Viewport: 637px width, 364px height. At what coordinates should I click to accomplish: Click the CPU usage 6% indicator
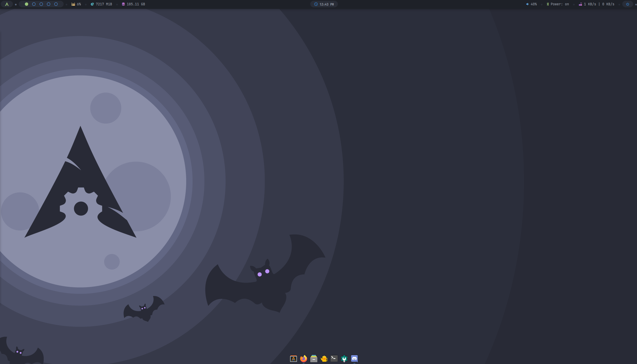76,4
